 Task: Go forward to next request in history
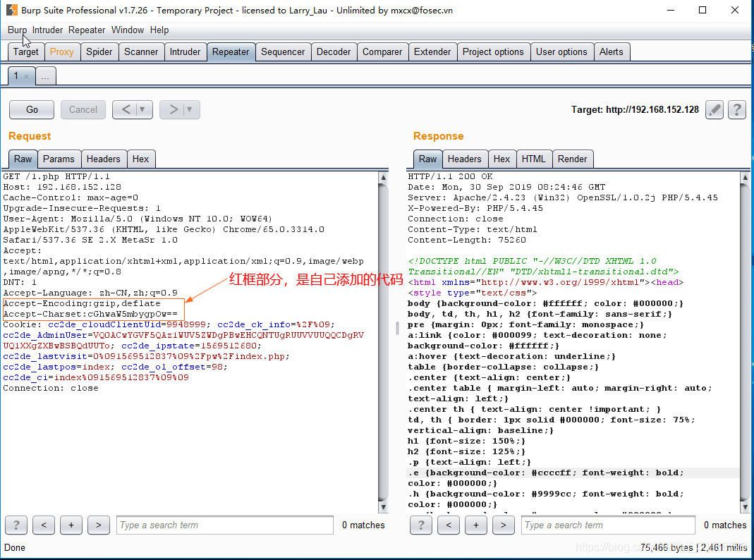(x=173, y=109)
